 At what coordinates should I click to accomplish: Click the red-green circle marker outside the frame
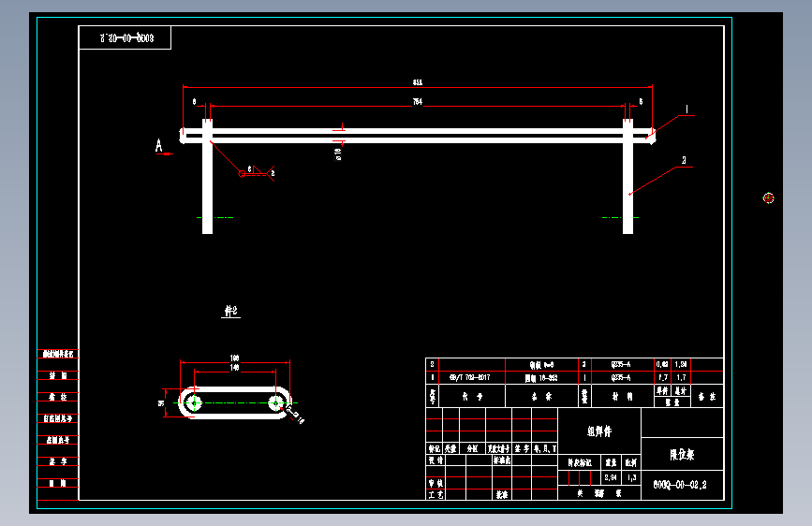[x=769, y=197]
